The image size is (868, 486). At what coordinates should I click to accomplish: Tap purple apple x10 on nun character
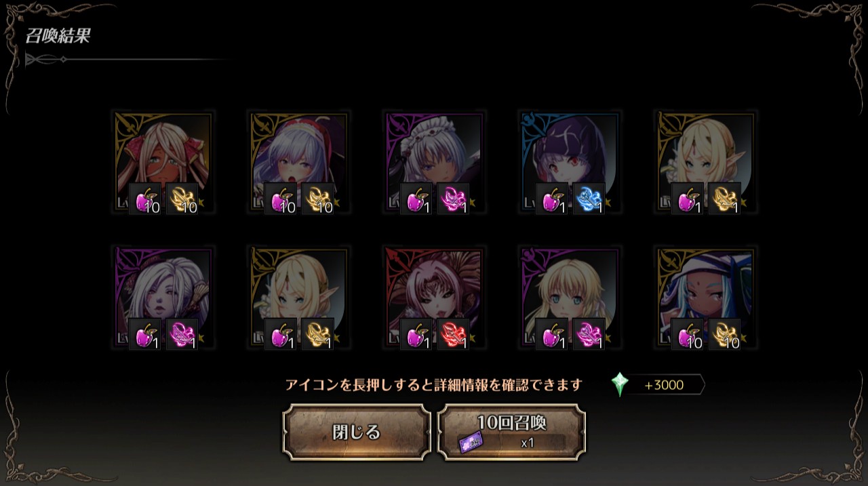tap(281, 199)
